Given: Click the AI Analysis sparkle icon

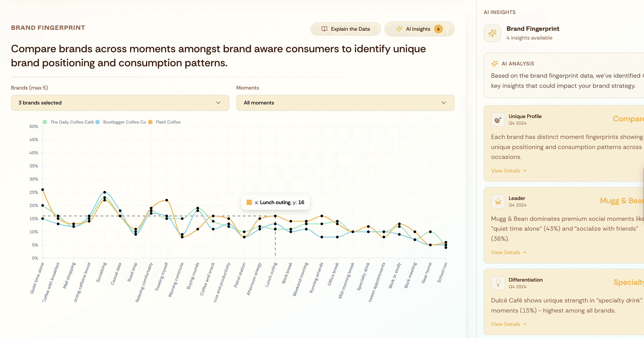Looking at the screenshot, I should click(x=494, y=63).
